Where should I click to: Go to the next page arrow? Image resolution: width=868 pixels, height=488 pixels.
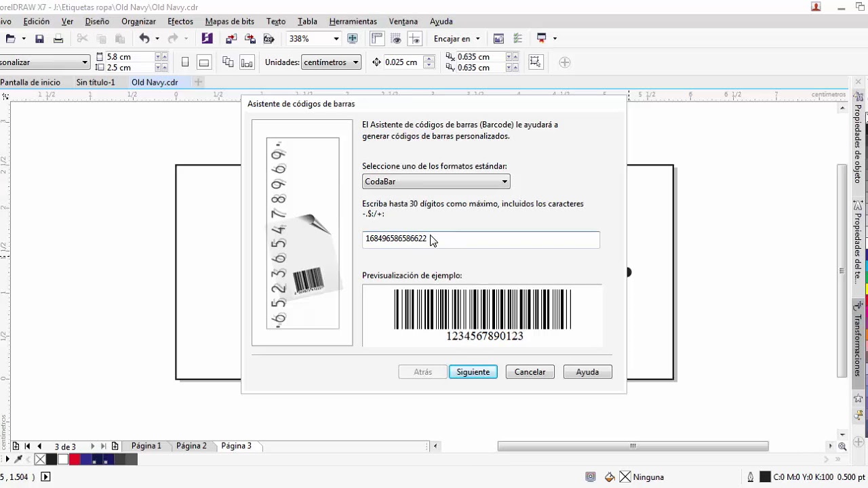(92, 446)
